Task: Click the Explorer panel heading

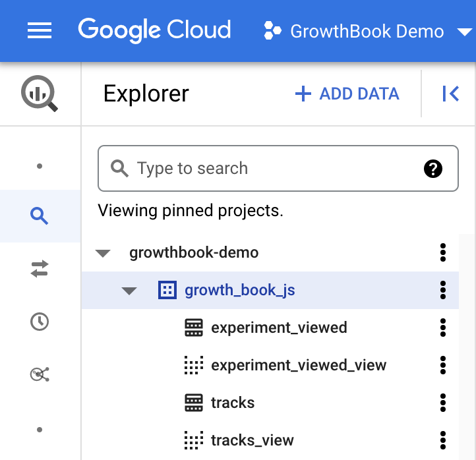Action: (146, 94)
